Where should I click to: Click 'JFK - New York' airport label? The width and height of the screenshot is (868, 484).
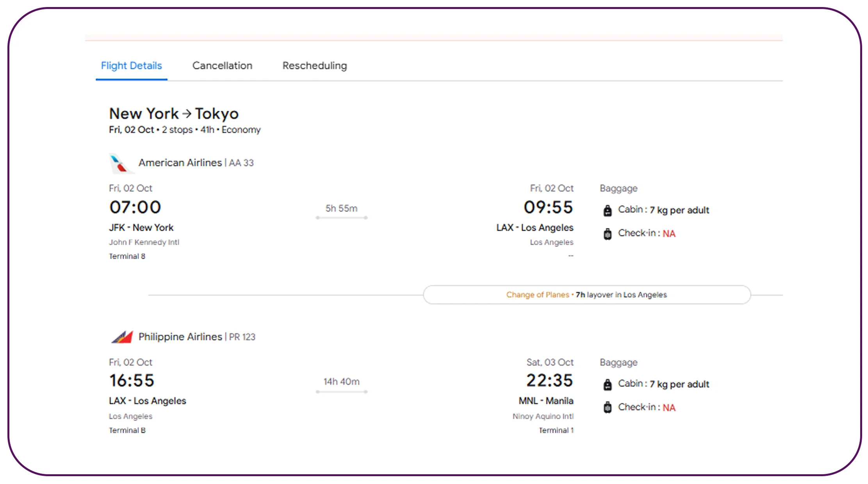pos(141,228)
